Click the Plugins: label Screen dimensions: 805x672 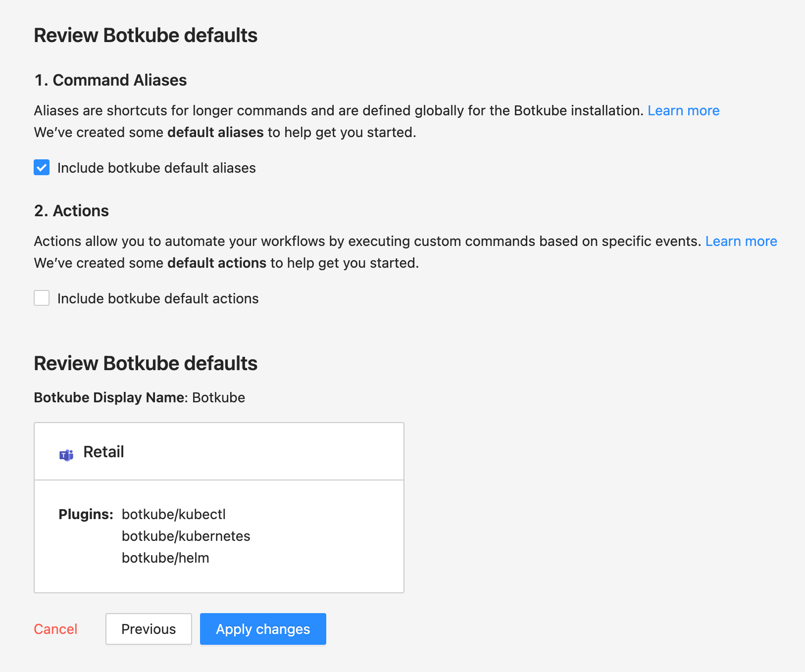(x=86, y=514)
